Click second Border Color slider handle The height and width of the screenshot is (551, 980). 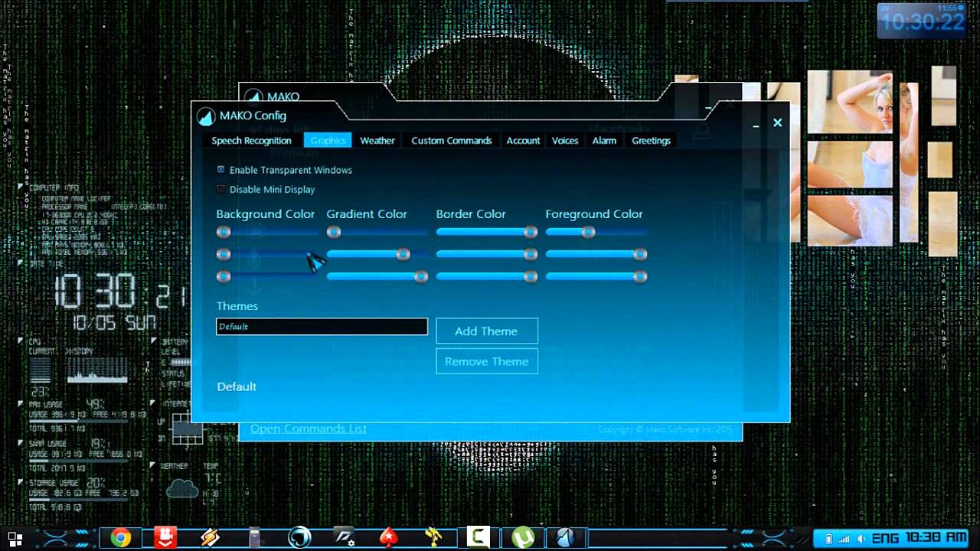pos(530,254)
